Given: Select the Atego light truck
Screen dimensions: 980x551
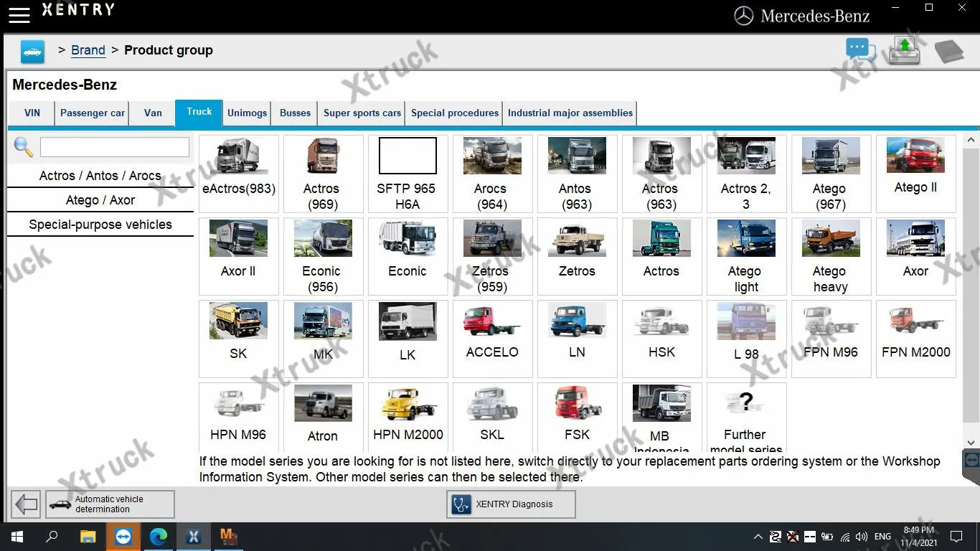Looking at the screenshot, I should (x=747, y=256).
